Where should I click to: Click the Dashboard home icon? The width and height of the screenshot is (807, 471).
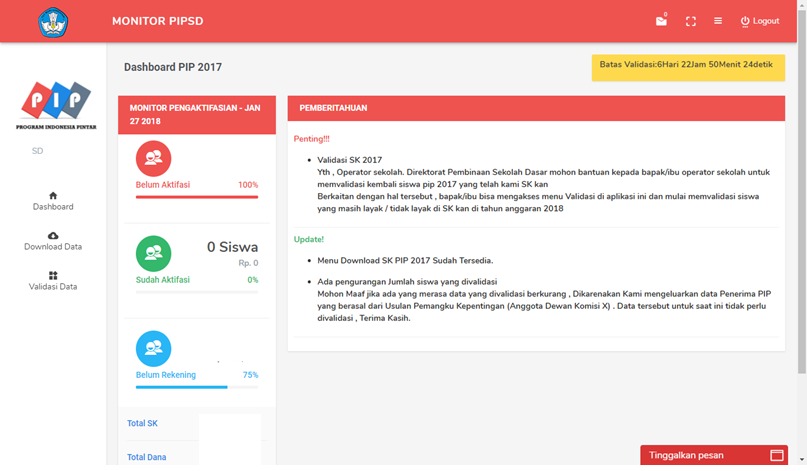click(x=53, y=195)
